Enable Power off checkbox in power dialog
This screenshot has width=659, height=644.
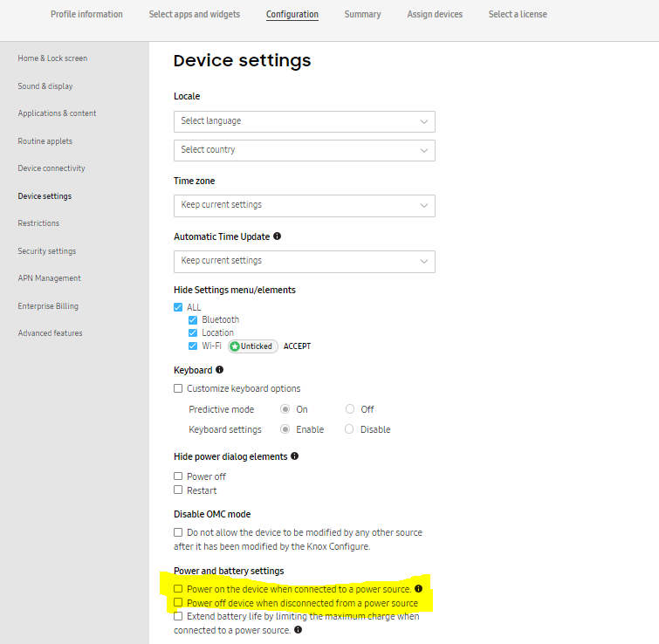[x=178, y=476]
